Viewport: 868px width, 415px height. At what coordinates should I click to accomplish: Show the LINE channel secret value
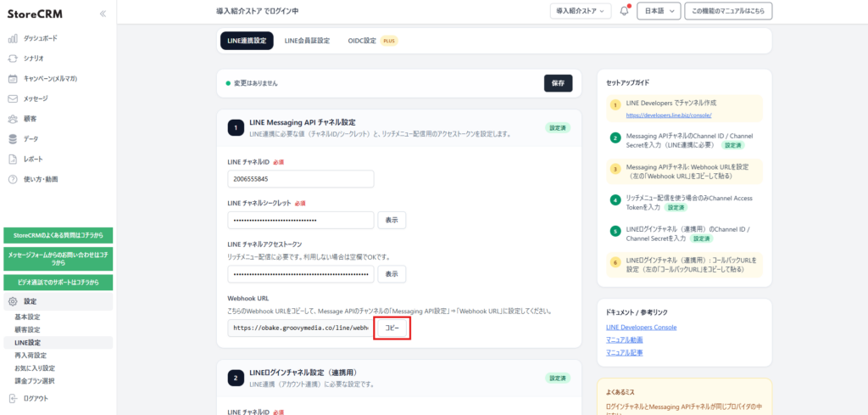tap(392, 220)
